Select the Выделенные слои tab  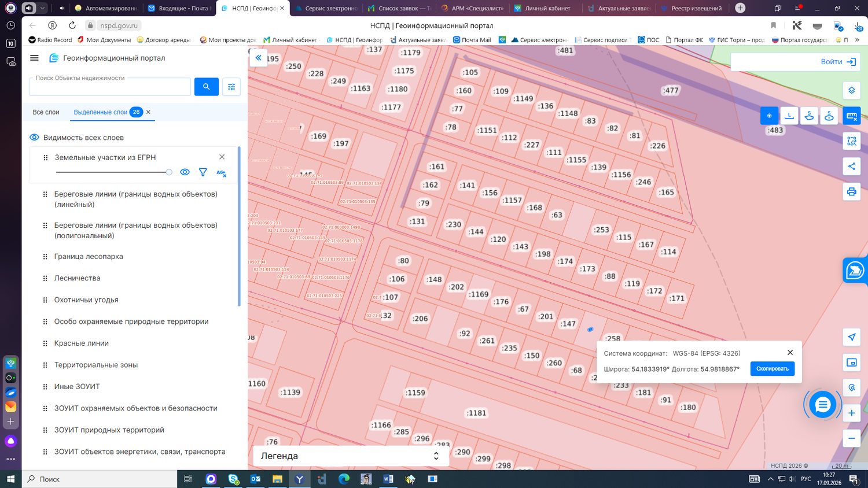pyautogui.click(x=107, y=112)
